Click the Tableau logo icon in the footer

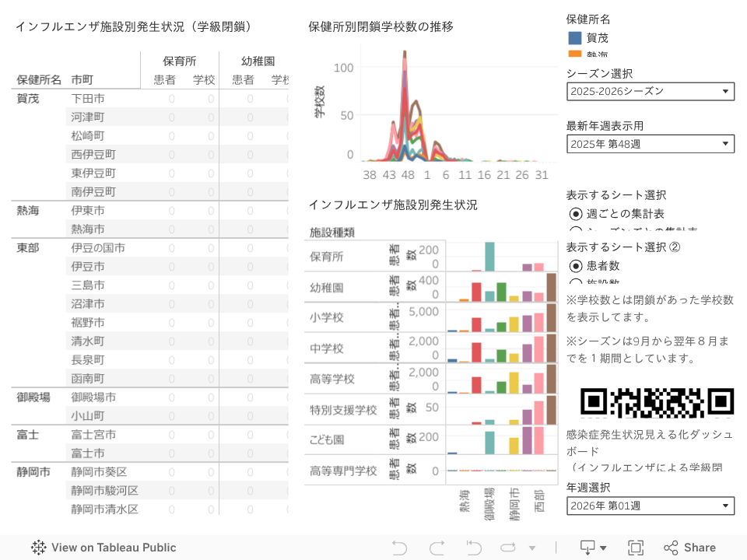(39, 548)
